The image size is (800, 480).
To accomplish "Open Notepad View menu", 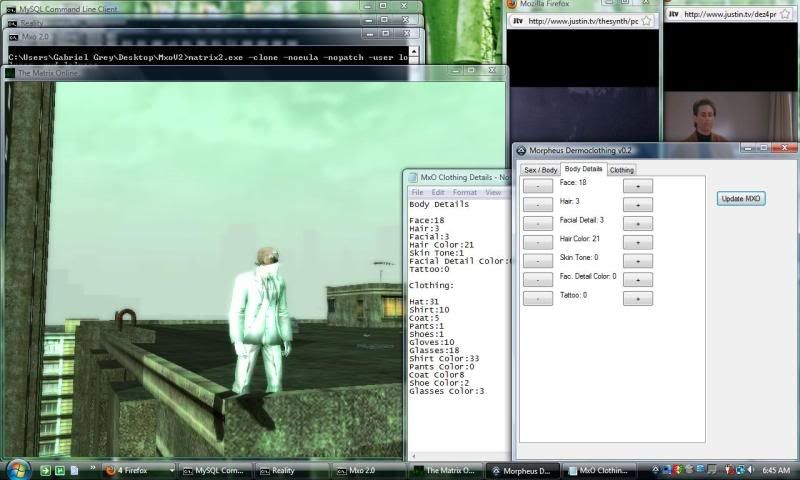I will (493, 192).
